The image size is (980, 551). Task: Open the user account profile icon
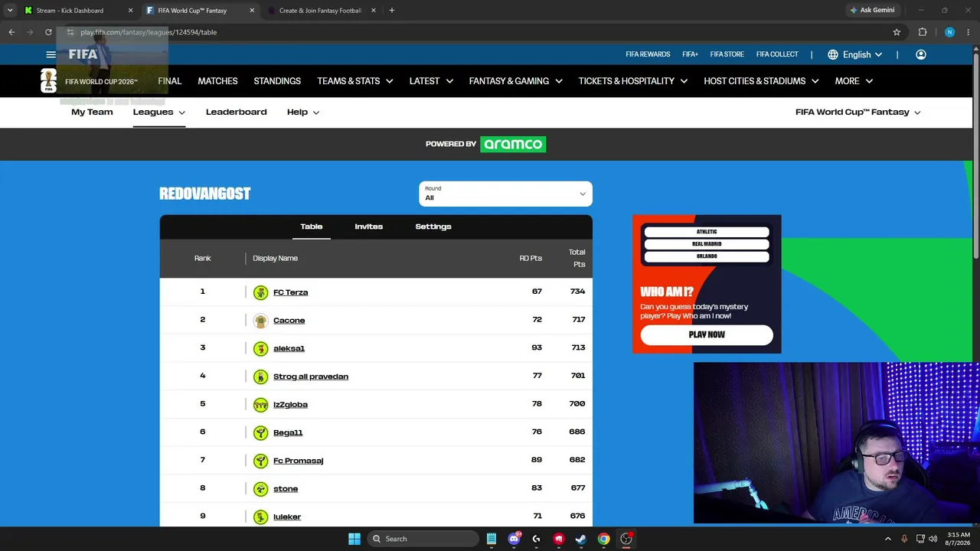[x=921, y=54]
